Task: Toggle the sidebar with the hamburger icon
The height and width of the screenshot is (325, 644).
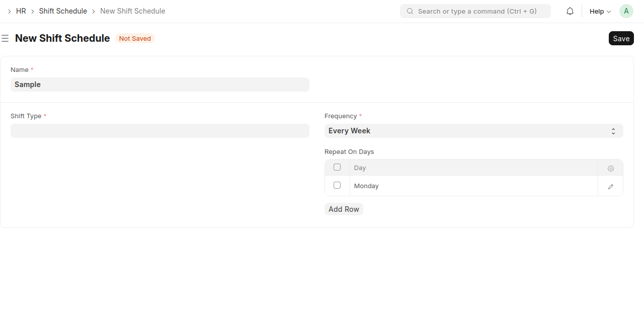Action: [5, 38]
